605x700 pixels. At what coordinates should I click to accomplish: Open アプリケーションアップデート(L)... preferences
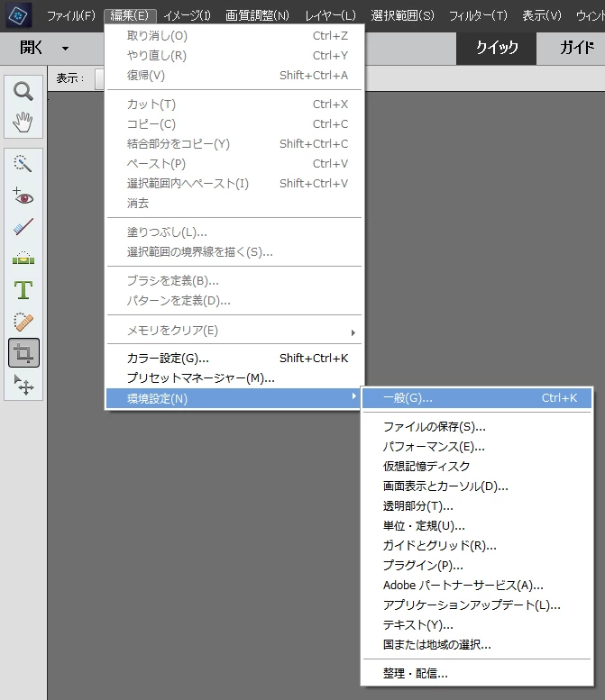477,605
